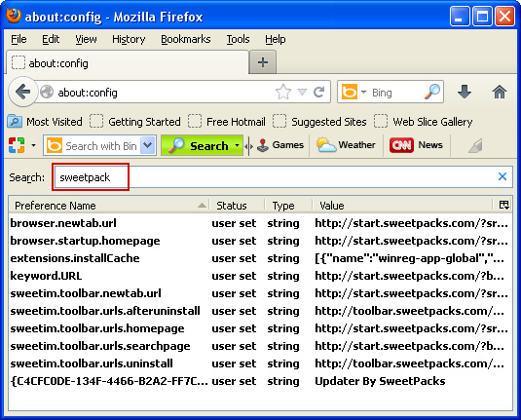Click the Type column header
Viewport: 521px width, 420px height.
coord(288,206)
